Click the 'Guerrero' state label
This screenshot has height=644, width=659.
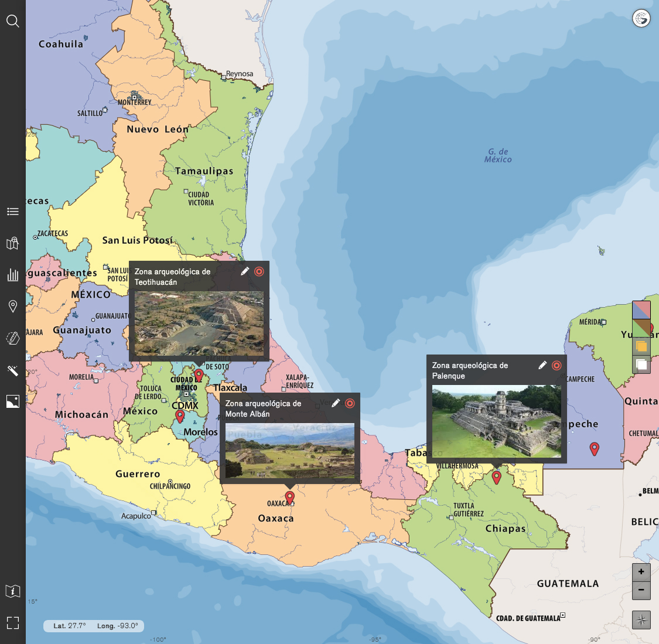point(138,474)
